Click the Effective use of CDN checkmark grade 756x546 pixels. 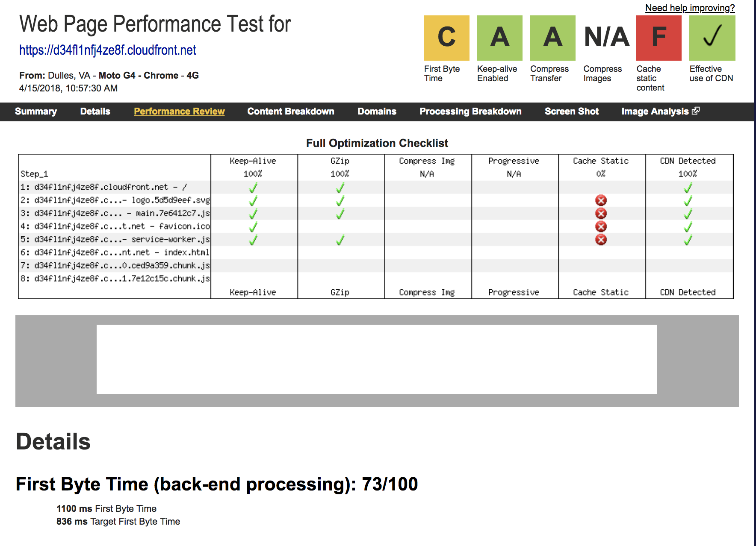712,38
